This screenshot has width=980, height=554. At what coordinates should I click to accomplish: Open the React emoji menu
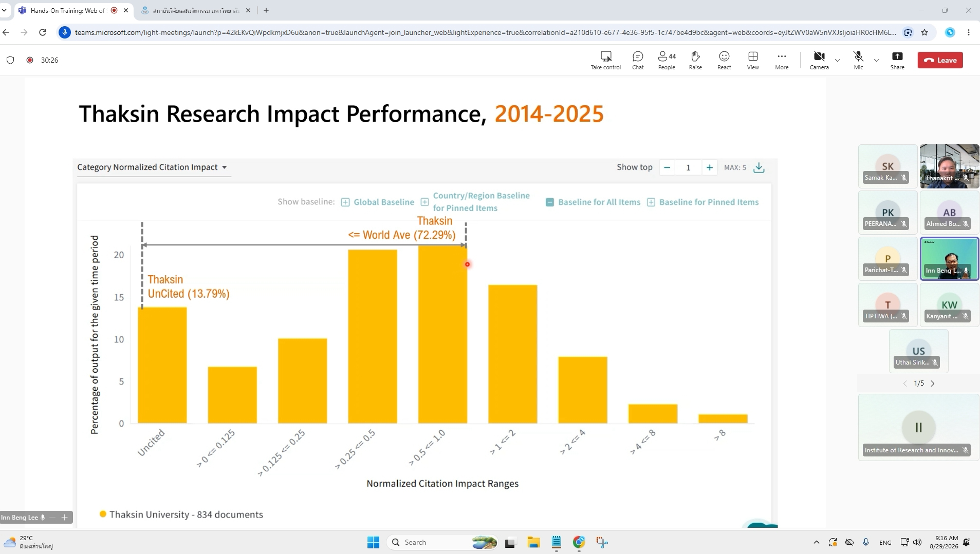click(x=724, y=60)
